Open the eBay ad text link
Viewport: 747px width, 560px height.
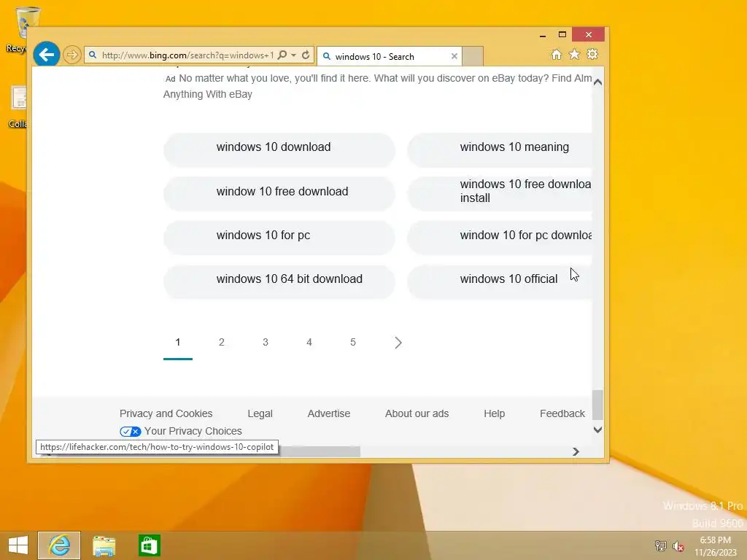pyautogui.click(x=377, y=86)
